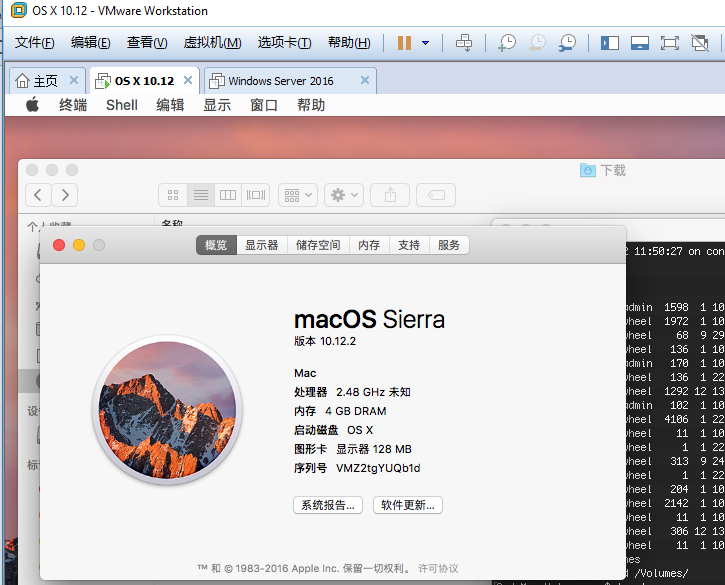This screenshot has height=585, width=725.
Task: Toggle thumbnail bar view icon
Action: pyautogui.click(x=640, y=43)
